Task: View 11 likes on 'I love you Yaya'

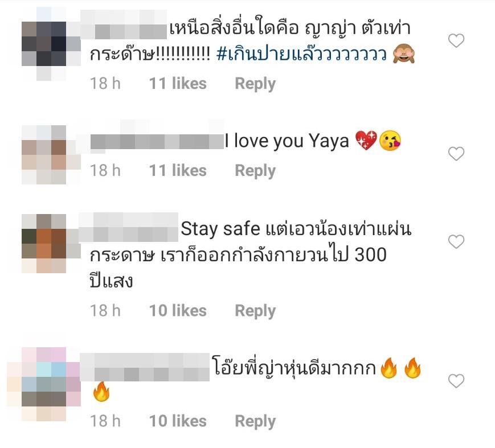Action: coord(178,171)
